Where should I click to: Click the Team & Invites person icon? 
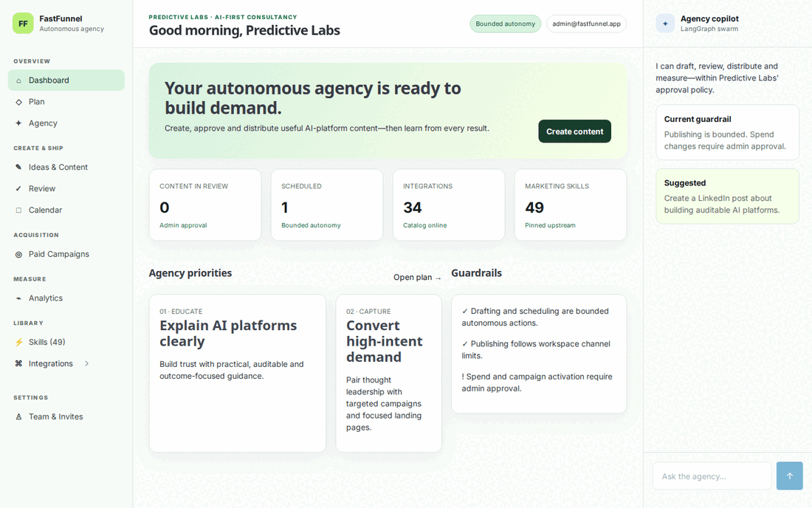coord(18,417)
